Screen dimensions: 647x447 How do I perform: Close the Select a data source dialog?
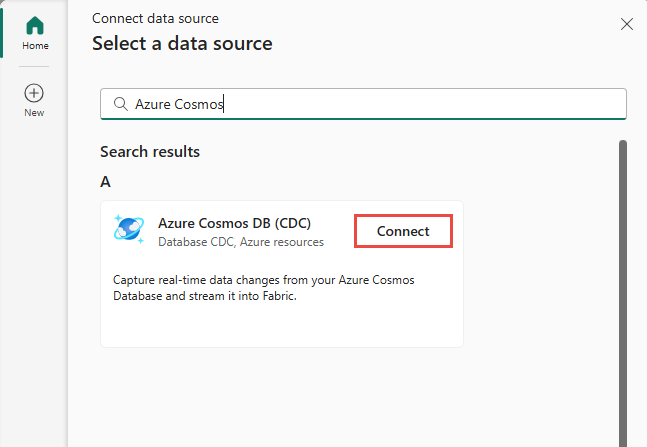627,24
